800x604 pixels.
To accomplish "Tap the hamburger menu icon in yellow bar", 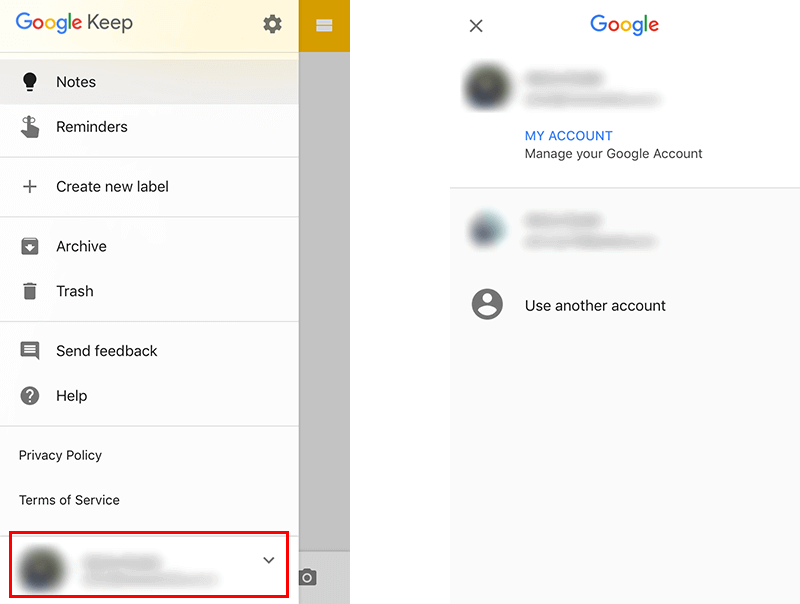I will (324, 25).
